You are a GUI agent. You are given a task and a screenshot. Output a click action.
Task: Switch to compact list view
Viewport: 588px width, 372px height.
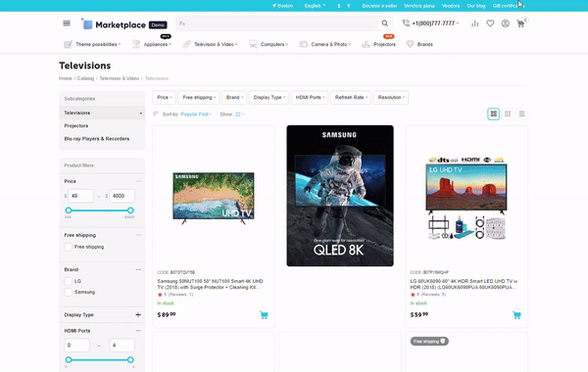tap(521, 114)
